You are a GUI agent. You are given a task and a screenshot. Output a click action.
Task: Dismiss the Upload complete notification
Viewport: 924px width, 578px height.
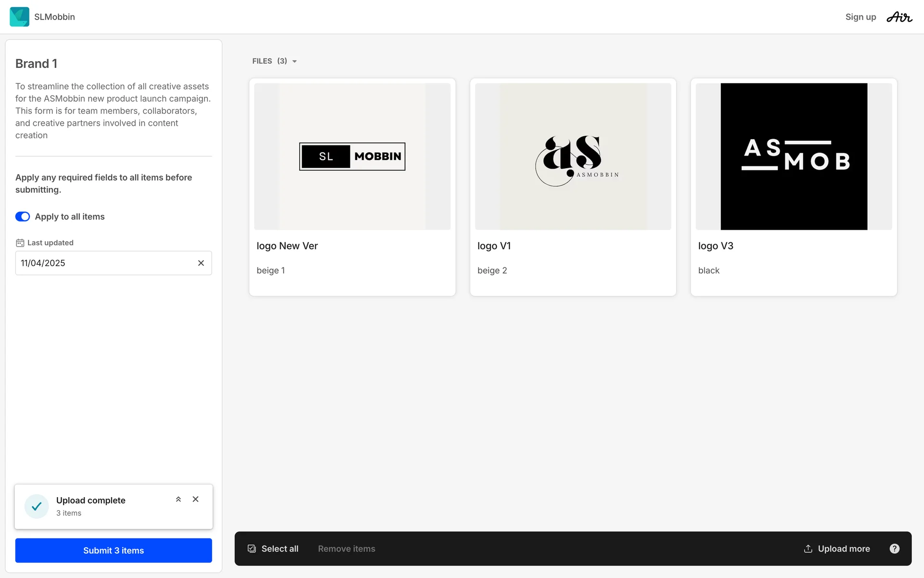coord(195,499)
